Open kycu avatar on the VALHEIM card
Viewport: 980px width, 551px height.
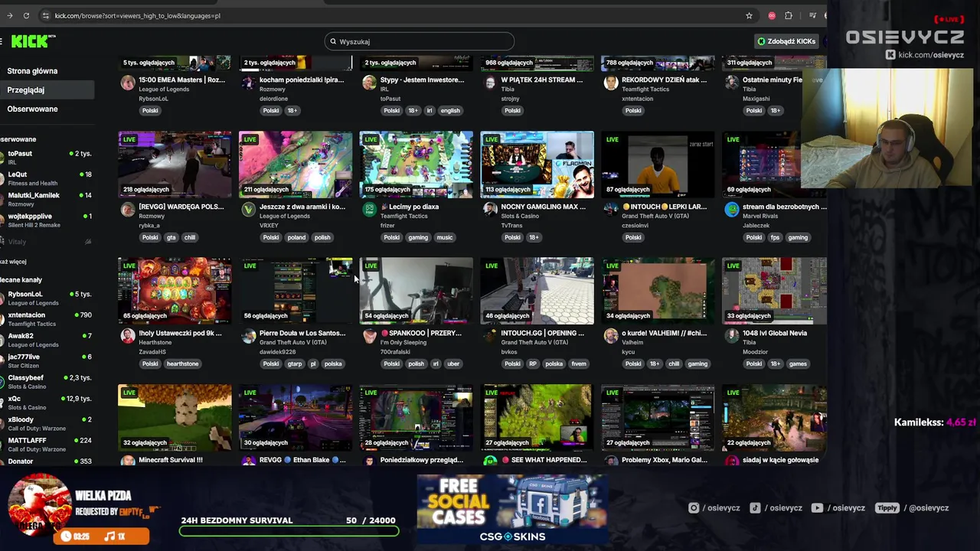coord(611,336)
